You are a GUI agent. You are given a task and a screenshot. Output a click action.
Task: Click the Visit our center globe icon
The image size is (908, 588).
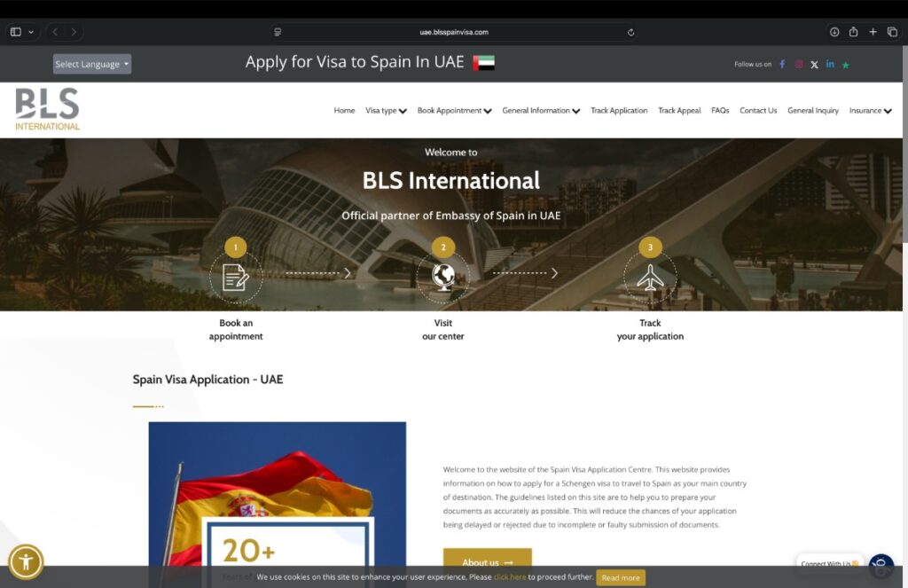click(443, 277)
